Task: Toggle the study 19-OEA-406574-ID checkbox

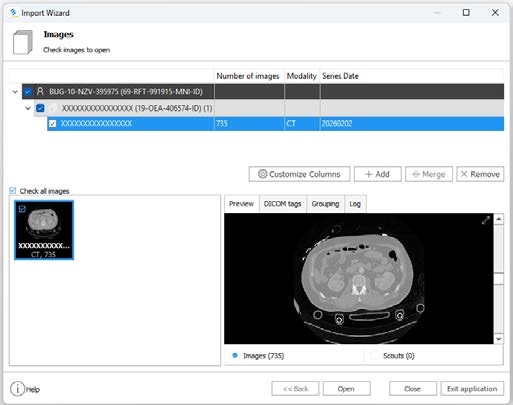Action: click(x=40, y=108)
